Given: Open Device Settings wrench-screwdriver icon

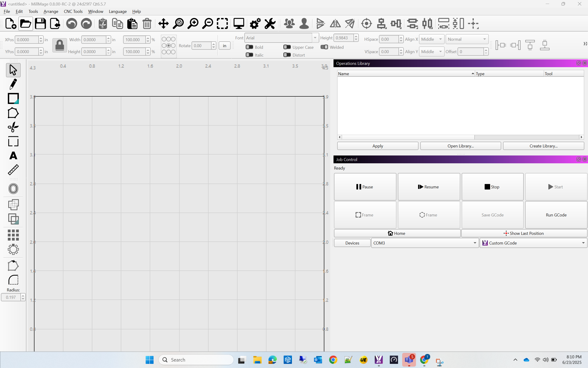Looking at the screenshot, I should tap(270, 24).
